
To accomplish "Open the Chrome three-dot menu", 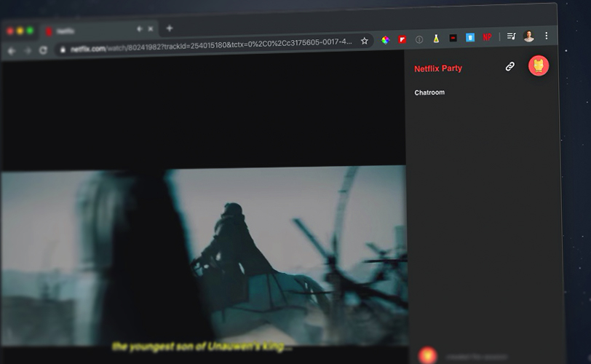I will click(x=546, y=36).
